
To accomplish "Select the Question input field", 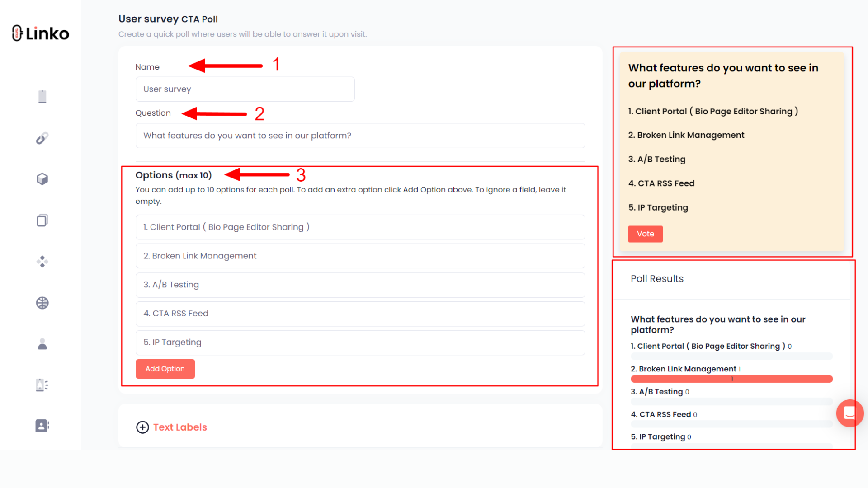I will pos(360,136).
